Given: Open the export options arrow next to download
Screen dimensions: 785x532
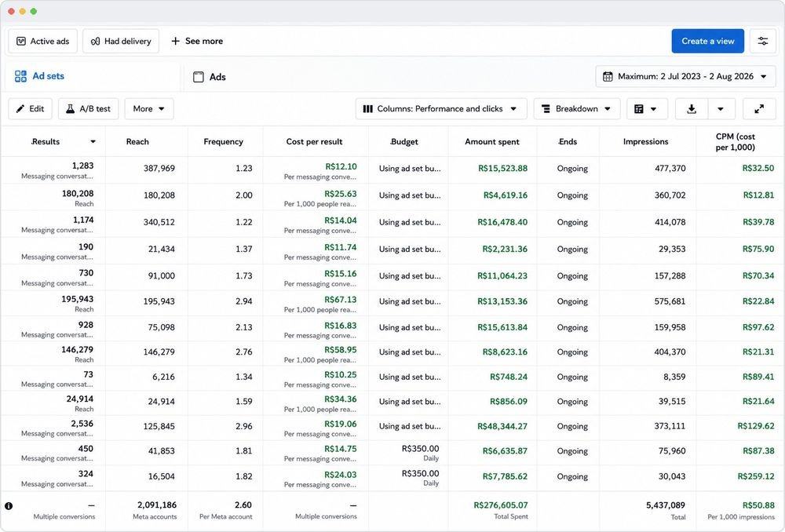Looking at the screenshot, I should click(721, 108).
